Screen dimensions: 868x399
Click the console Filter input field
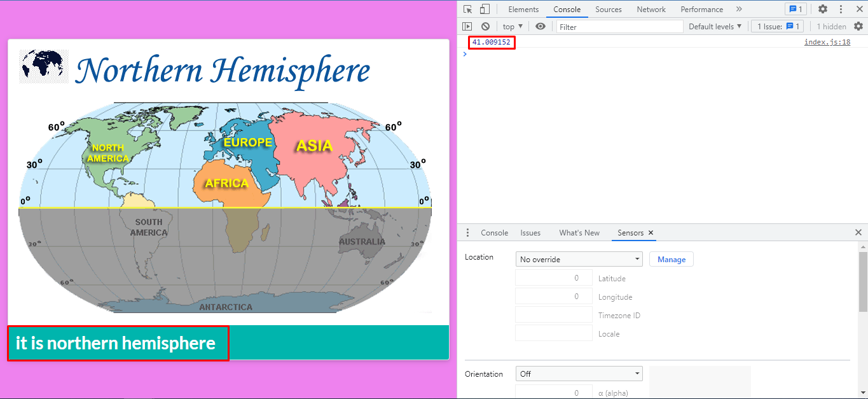tap(620, 26)
